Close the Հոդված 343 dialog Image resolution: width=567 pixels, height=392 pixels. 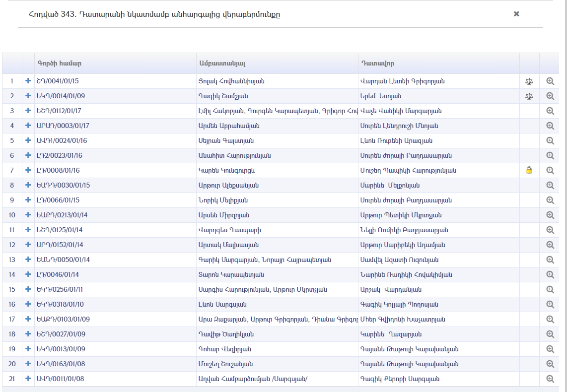pyautogui.click(x=516, y=14)
